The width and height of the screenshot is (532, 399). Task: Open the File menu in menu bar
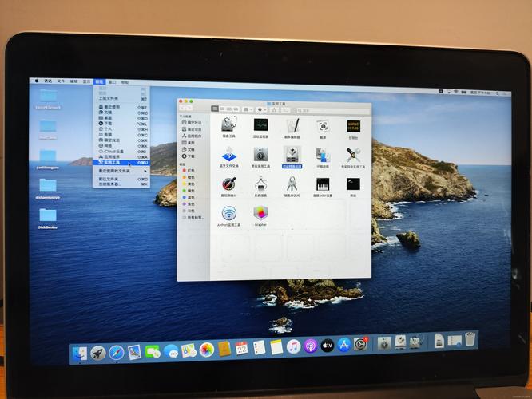pos(61,81)
